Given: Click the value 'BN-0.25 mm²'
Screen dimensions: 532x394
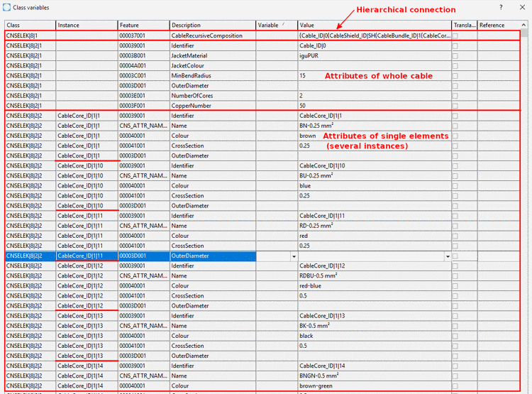Looking at the screenshot, I should tap(375, 126).
